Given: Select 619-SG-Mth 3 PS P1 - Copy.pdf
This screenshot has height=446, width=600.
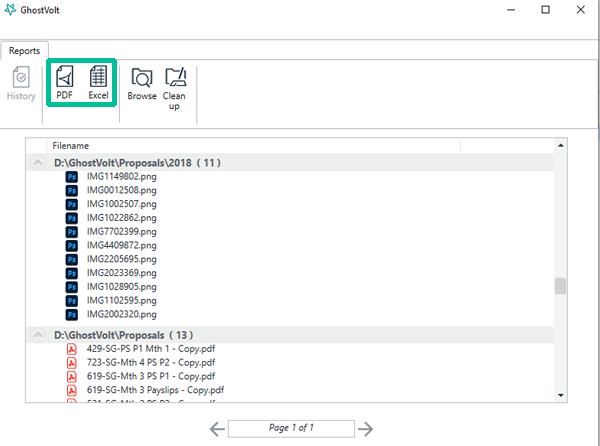Looking at the screenshot, I should [151, 376].
